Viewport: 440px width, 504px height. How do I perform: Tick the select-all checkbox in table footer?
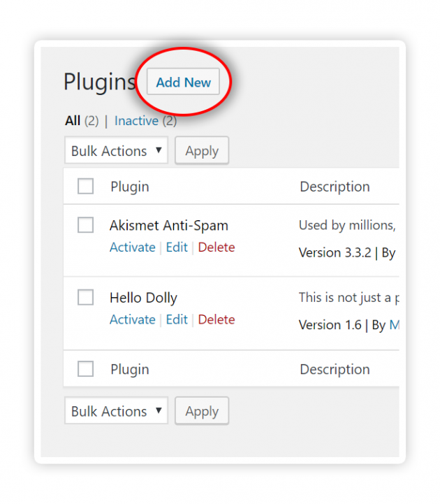click(x=85, y=368)
